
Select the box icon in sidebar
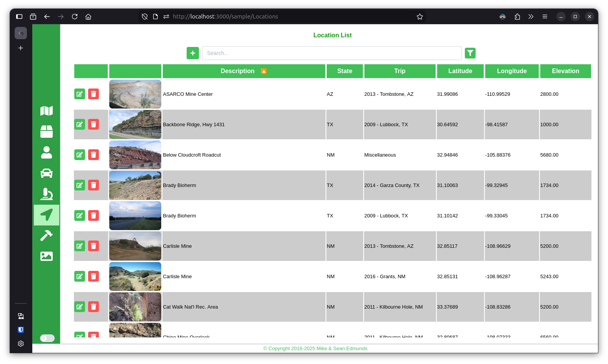click(47, 132)
